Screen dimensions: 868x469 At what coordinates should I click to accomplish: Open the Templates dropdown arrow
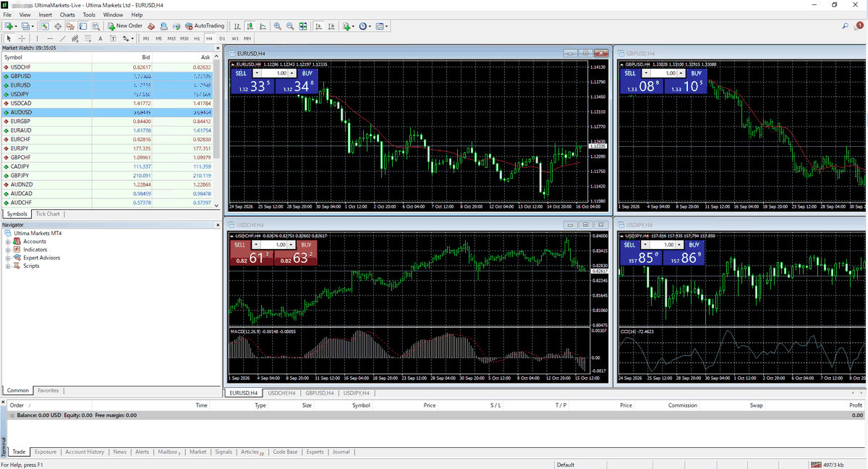click(387, 26)
